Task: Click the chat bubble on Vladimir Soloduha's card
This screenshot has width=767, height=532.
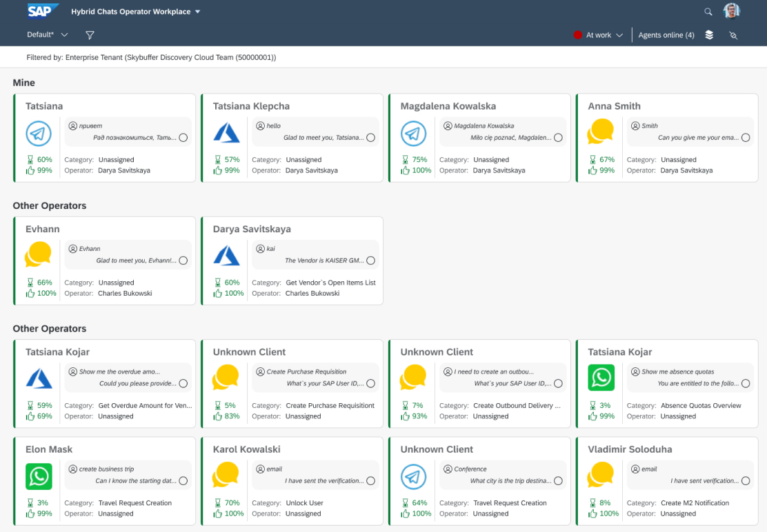Action: (x=600, y=475)
